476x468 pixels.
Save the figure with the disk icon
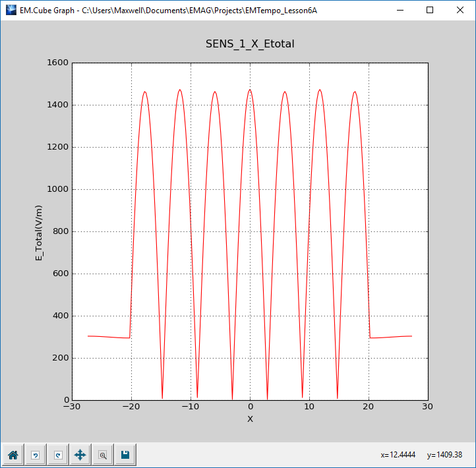(x=125, y=454)
